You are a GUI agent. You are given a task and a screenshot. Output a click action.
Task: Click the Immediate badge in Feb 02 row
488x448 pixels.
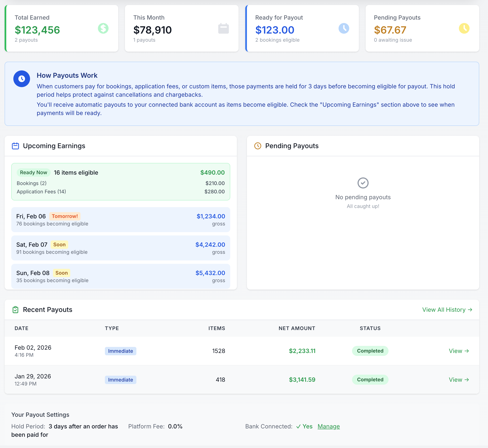120,351
